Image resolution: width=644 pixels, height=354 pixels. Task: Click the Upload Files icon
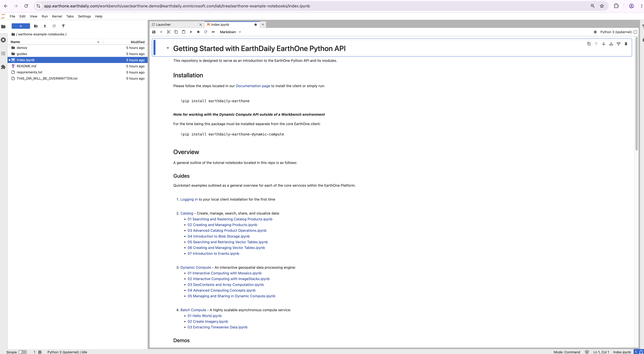[x=45, y=26]
